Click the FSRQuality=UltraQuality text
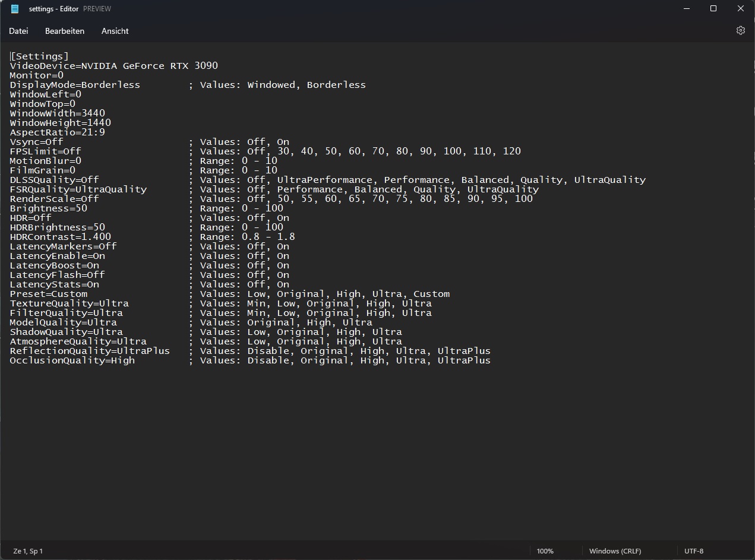This screenshot has height=560, width=755. (x=78, y=189)
